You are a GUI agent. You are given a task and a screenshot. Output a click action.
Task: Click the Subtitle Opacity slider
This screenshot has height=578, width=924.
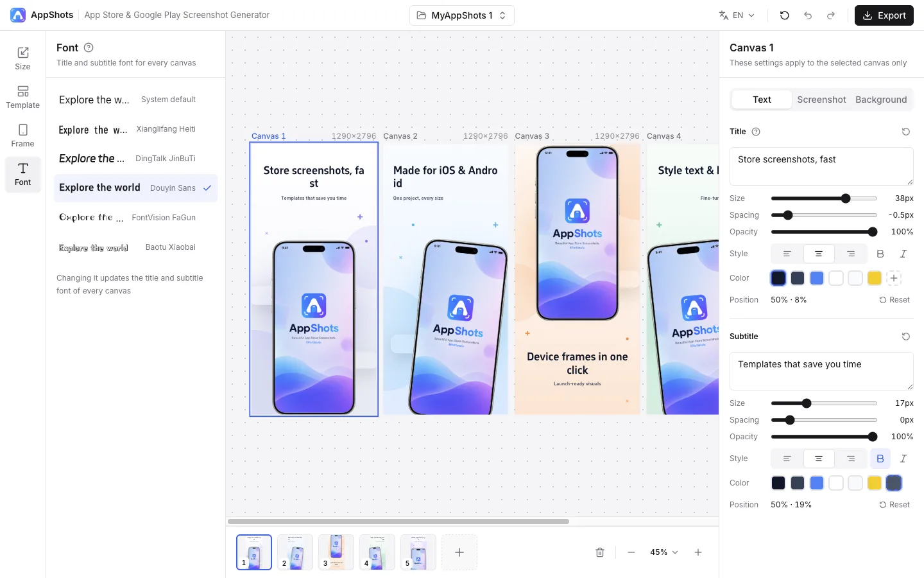point(824,437)
